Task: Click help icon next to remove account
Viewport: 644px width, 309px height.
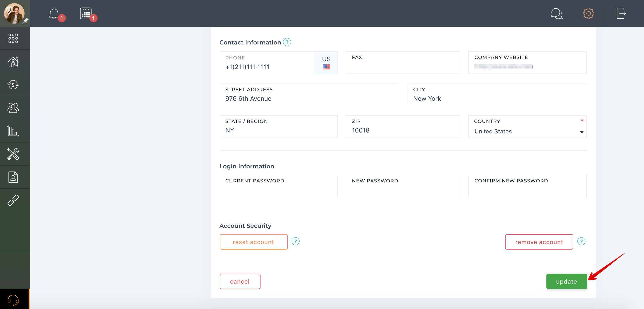Action: pos(581,241)
